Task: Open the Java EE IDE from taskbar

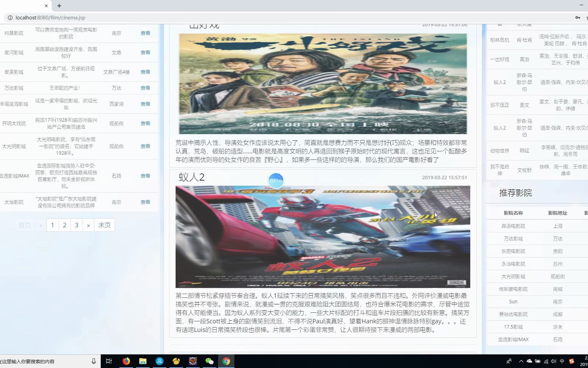Action: 193,361
